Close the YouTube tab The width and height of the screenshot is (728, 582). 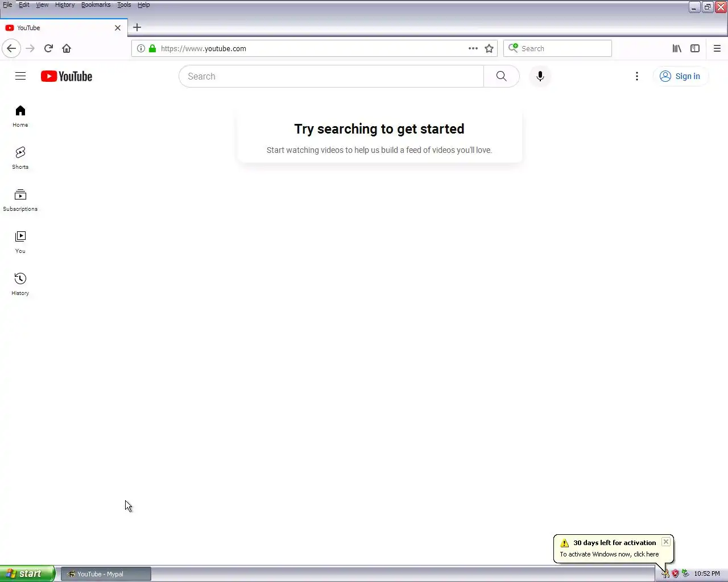(x=118, y=27)
